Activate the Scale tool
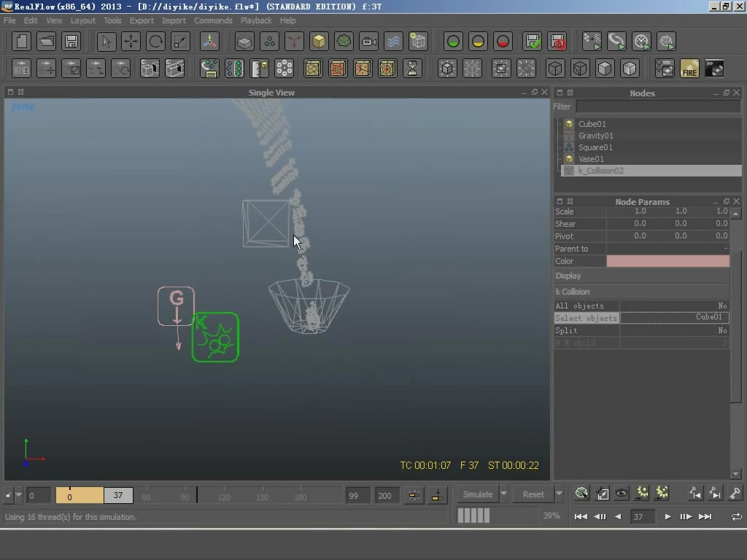 point(181,42)
